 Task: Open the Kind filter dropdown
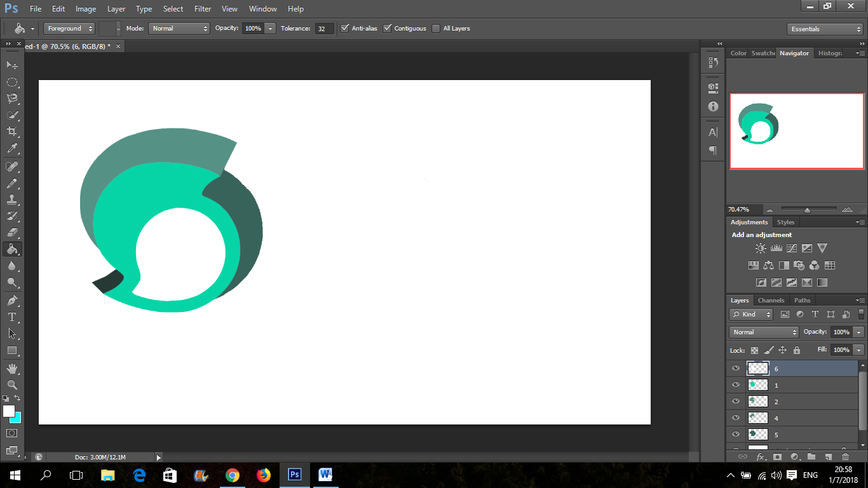[751, 315]
